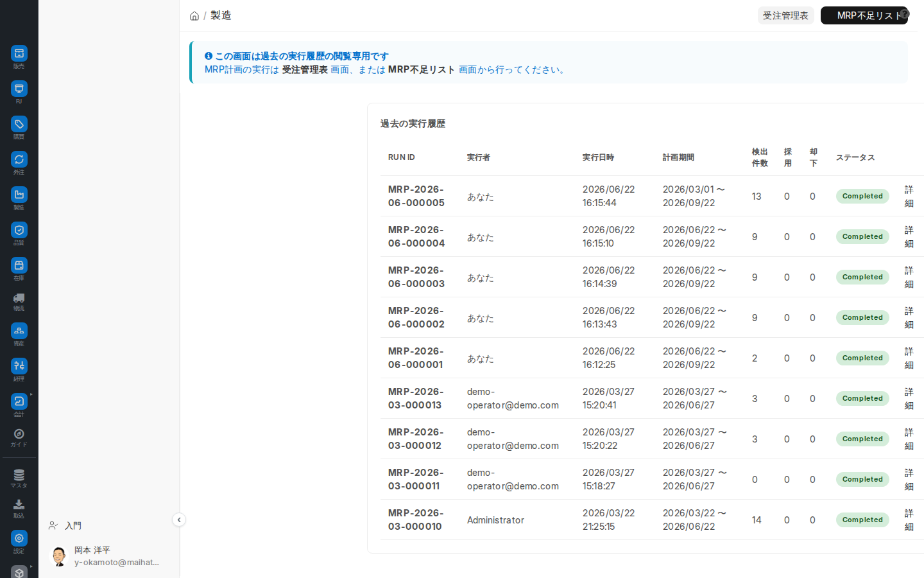Screen dimensions: 924x578
Task: Click the 入門 menu item
Action: click(x=73, y=525)
